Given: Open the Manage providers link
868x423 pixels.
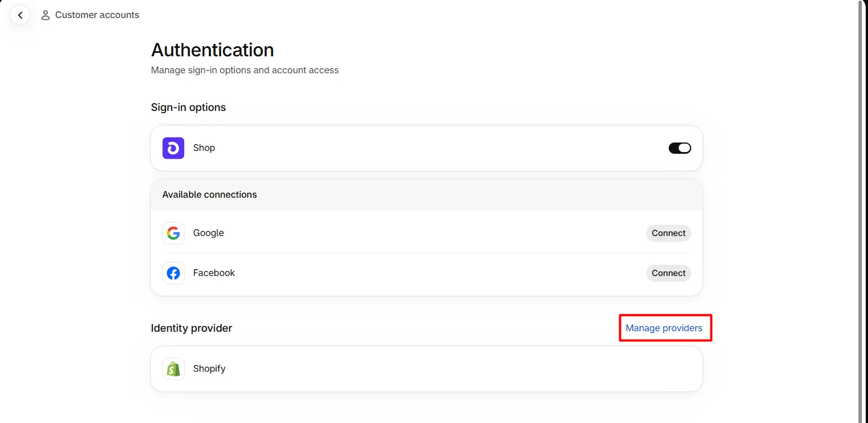Looking at the screenshot, I should tap(664, 328).
